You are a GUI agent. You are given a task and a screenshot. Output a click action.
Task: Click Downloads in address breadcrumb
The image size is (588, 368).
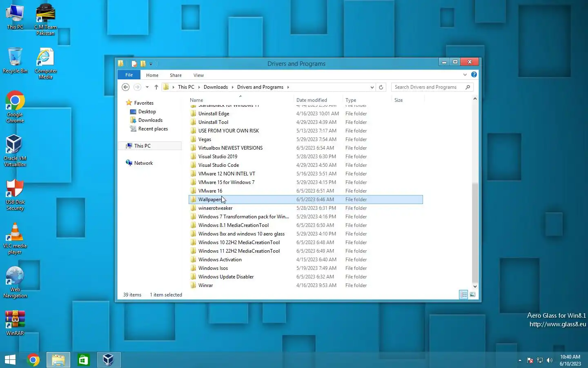click(216, 87)
